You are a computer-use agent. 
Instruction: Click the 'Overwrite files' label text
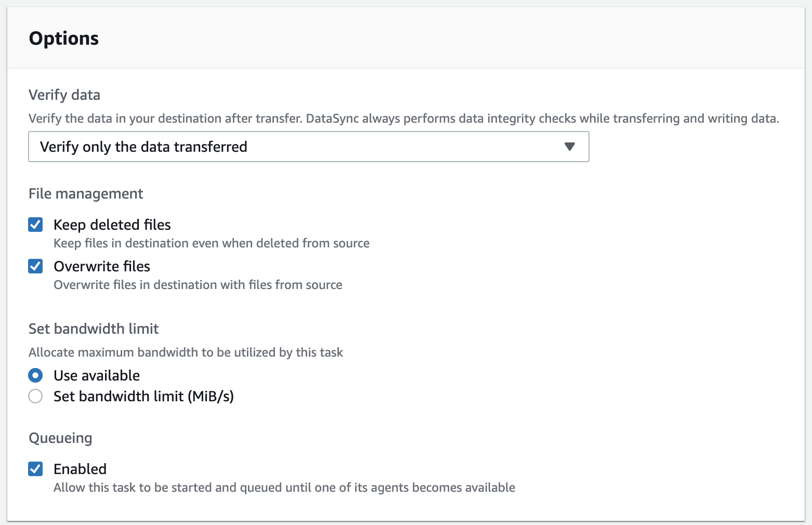pyautogui.click(x=102, y=266)
